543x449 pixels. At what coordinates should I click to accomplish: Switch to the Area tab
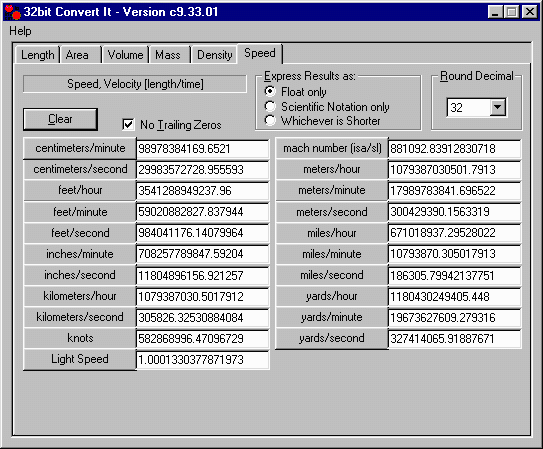[81, 55]
